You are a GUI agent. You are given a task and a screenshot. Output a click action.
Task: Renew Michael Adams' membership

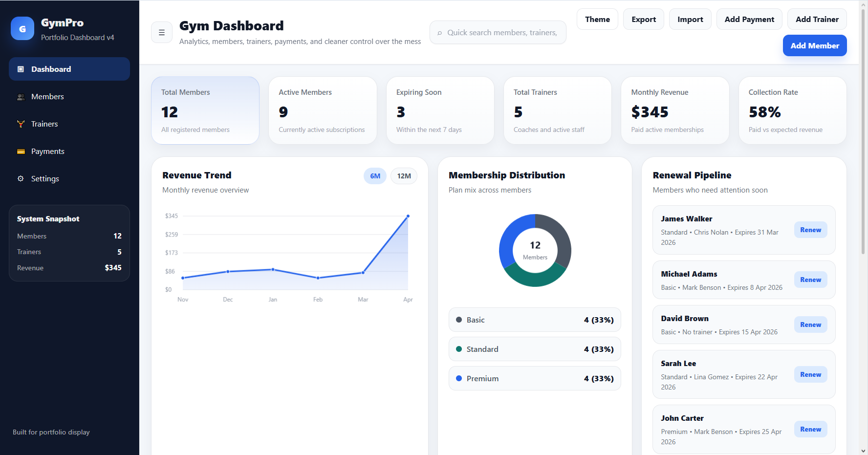(x=810, y=280)
